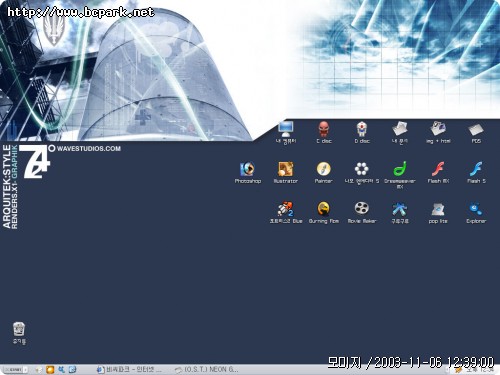Open the 내 문서 (My Documents) icon

pyautogui.click(x=400, y=132)
